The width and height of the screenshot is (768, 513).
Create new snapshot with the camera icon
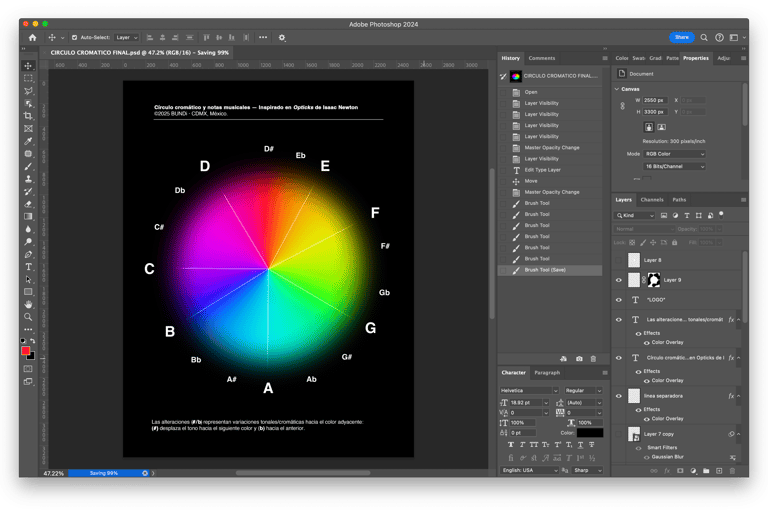579,358
